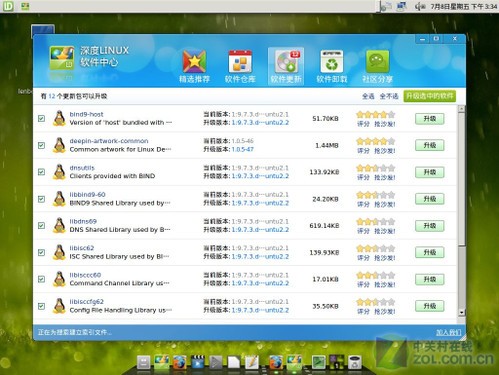Click the penguin icon for libisc62
This screenshot has height=375, width=499.
point(59,252)
